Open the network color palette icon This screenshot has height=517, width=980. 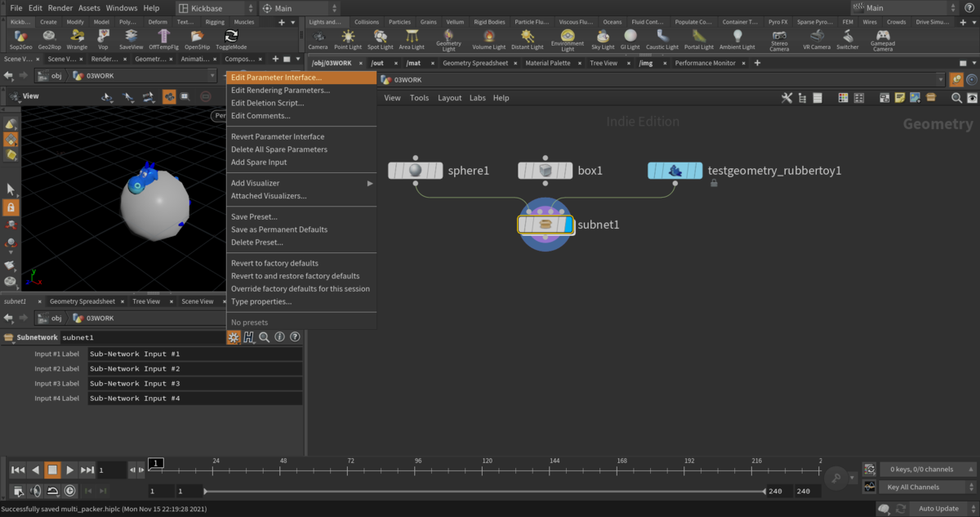(843, 98)
